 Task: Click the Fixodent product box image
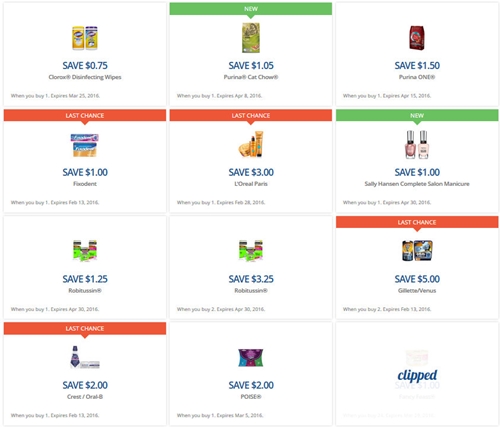pos(85,145)
